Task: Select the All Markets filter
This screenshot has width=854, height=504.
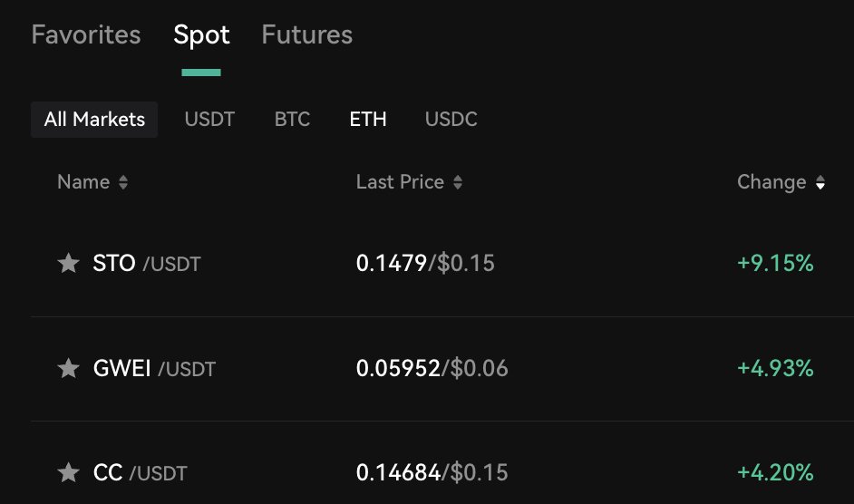Action: (94, 120)
